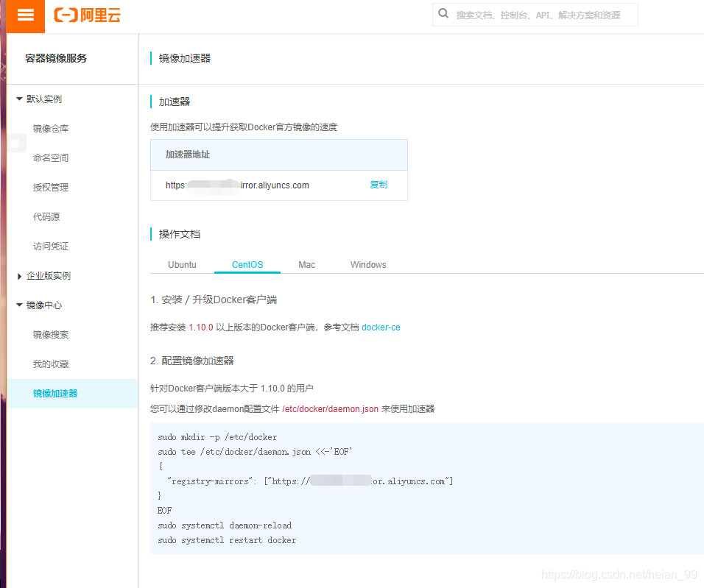Click the '1. 安装 / 升级Docker客户端' heading
The width and height of the screenshot is (704, 588).
click(x=214, y=300)
